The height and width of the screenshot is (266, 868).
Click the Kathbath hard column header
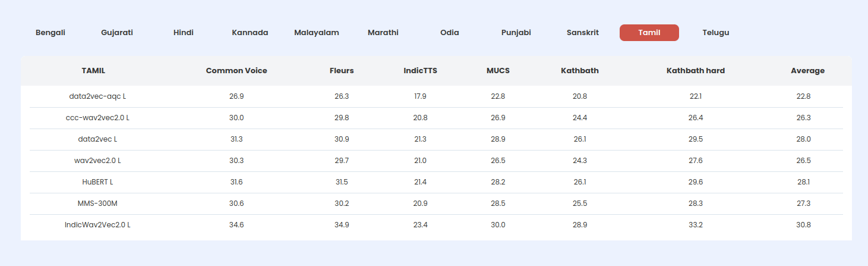click(x=696, y=71)
